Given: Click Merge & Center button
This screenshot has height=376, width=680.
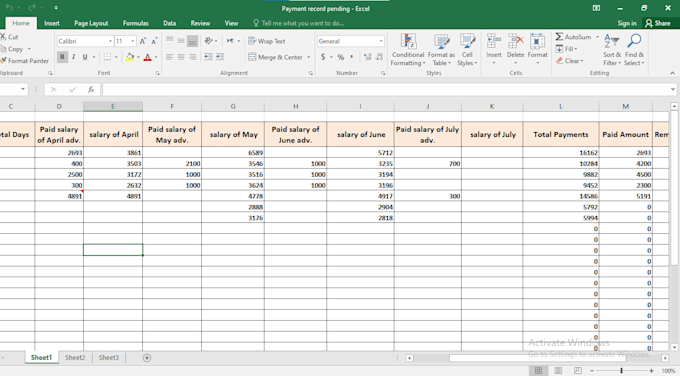Looking at the screenshot, I should [x=275, y=57].
